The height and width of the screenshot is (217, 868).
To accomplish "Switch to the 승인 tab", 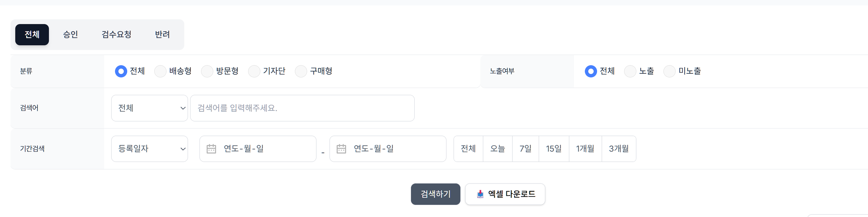I will tap(70, 34).
